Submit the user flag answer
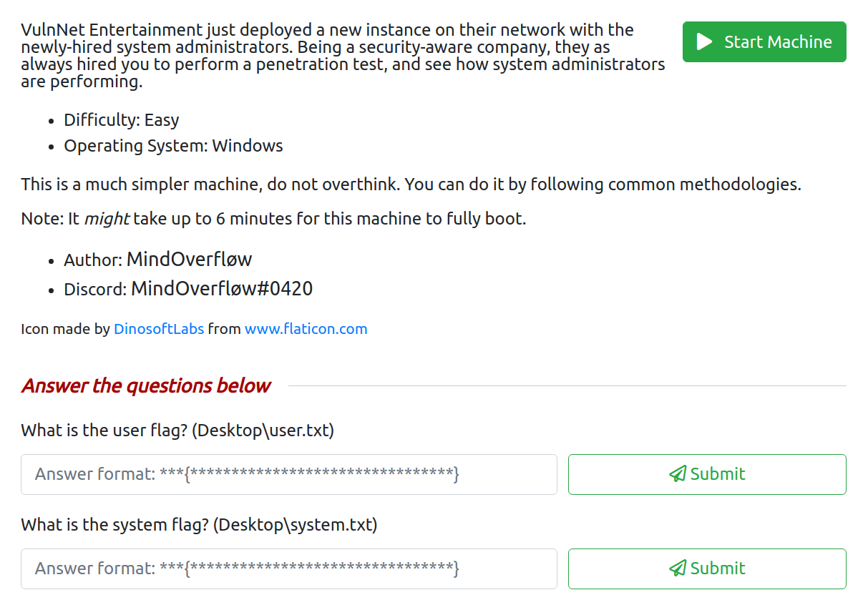868x605 pixels. (707, 474)
